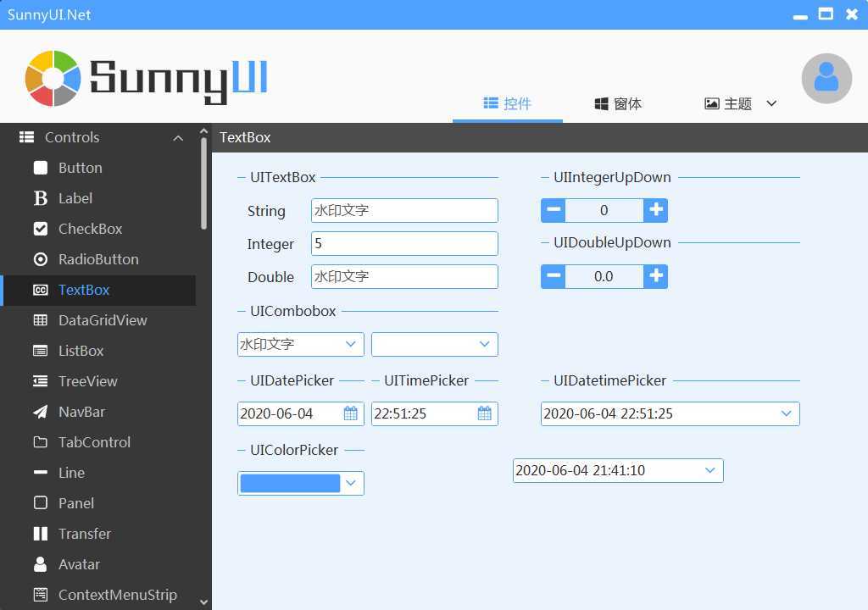Click the sidebar scrollbar up arrow
The image size is (868, 610).
point(203,131)
